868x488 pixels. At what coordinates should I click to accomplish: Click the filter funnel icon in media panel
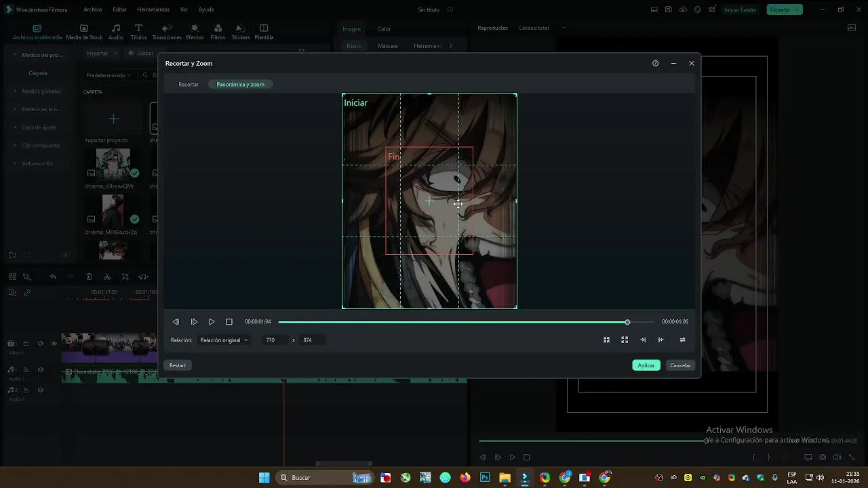[x=301, y=52]
